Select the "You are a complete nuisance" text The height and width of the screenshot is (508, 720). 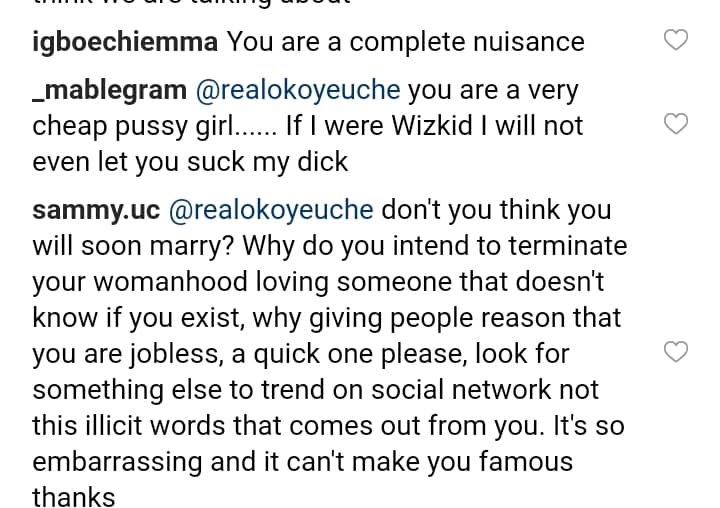[406, 42]
